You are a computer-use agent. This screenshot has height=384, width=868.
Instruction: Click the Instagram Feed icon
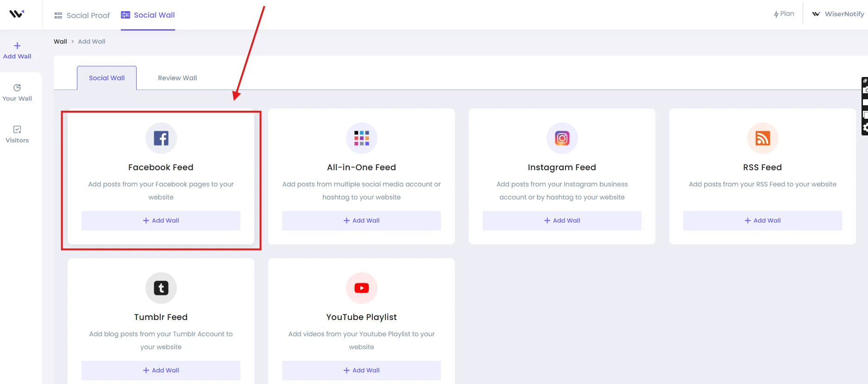(x=562, y=138)
